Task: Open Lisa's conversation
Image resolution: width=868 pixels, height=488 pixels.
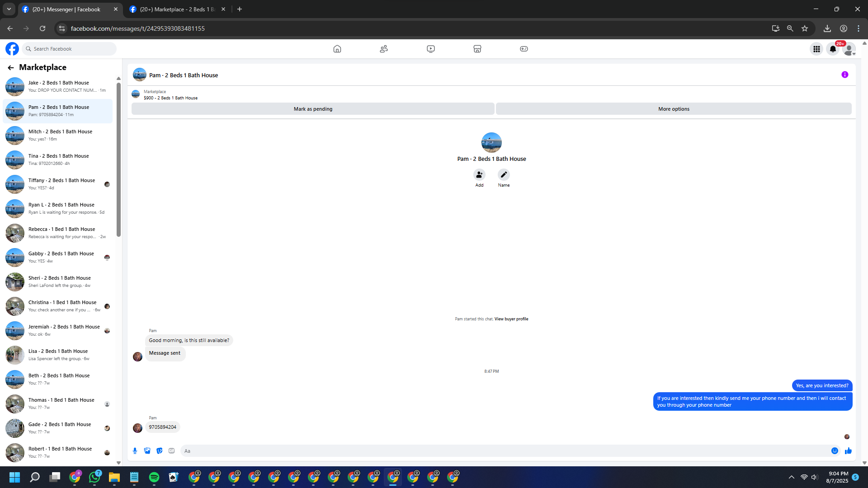Action: tap(58, 355)
